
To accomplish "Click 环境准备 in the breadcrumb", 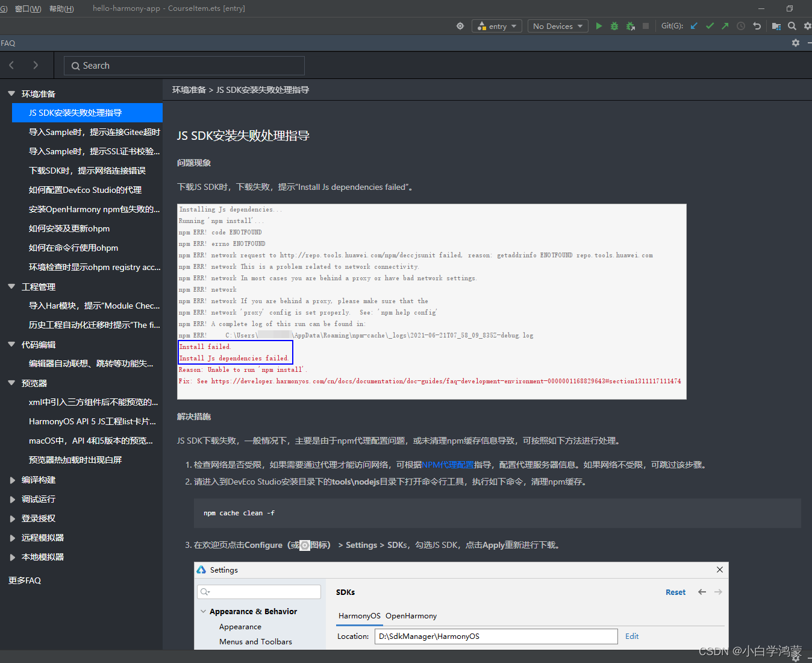I will coord(189,90).
